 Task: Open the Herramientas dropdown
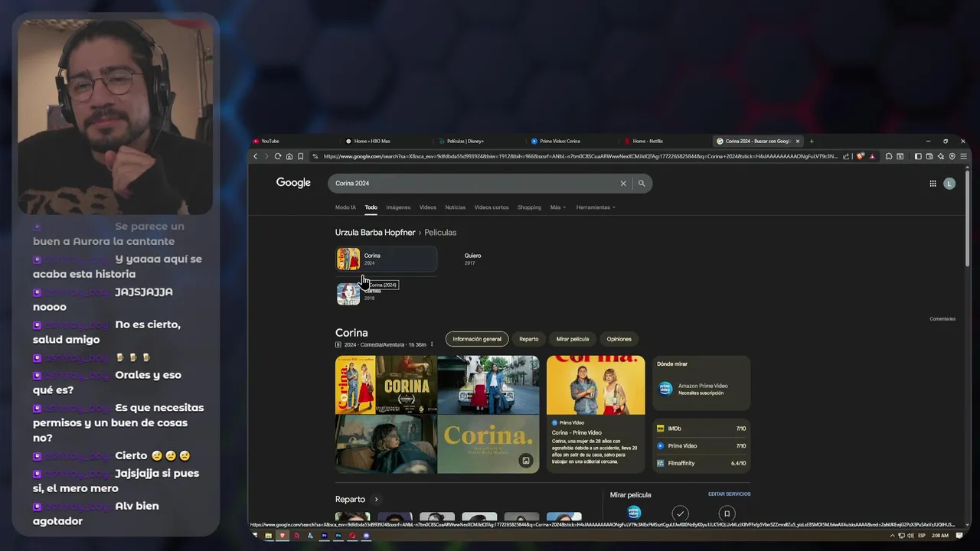point(596,207)
